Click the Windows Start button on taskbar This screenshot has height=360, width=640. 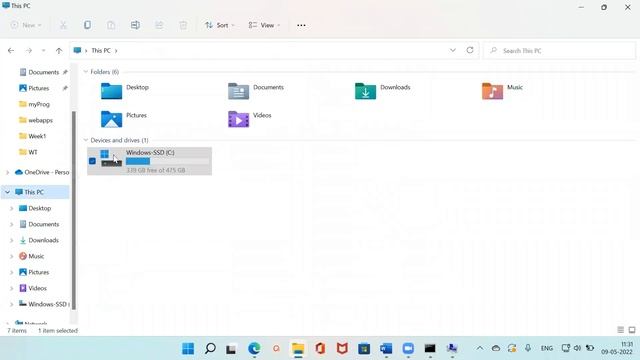[x=188, y=349]
